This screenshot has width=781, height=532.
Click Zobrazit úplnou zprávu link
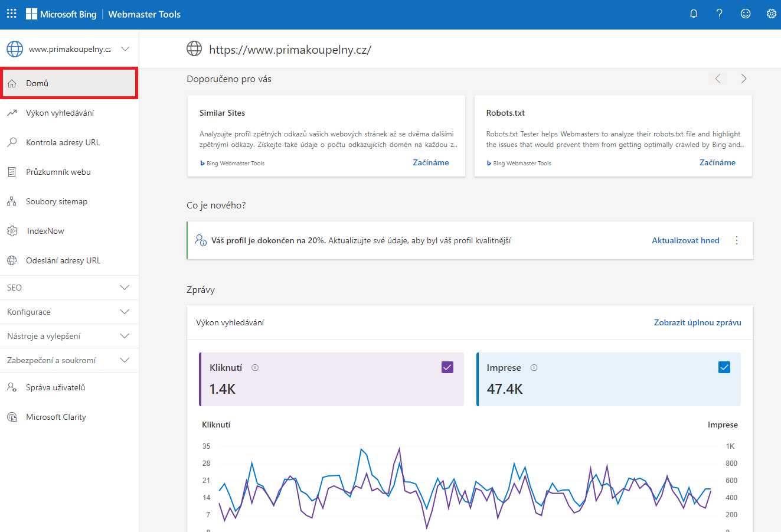tap(698, 322)
